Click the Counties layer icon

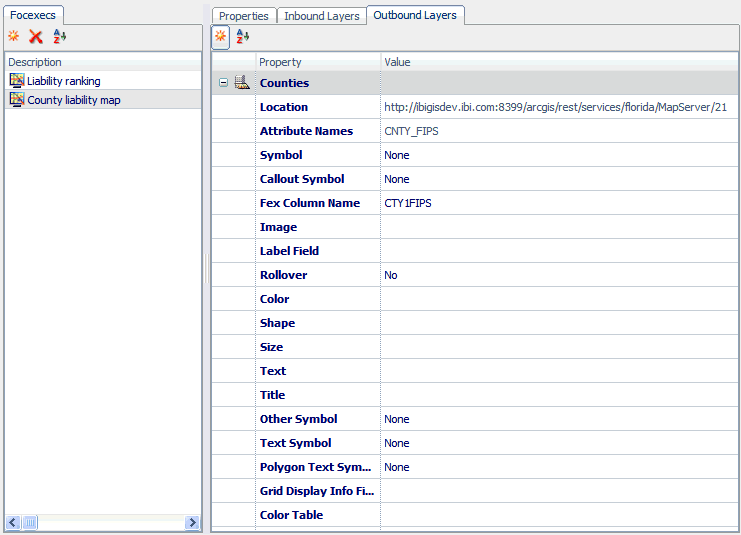point(242,83)
